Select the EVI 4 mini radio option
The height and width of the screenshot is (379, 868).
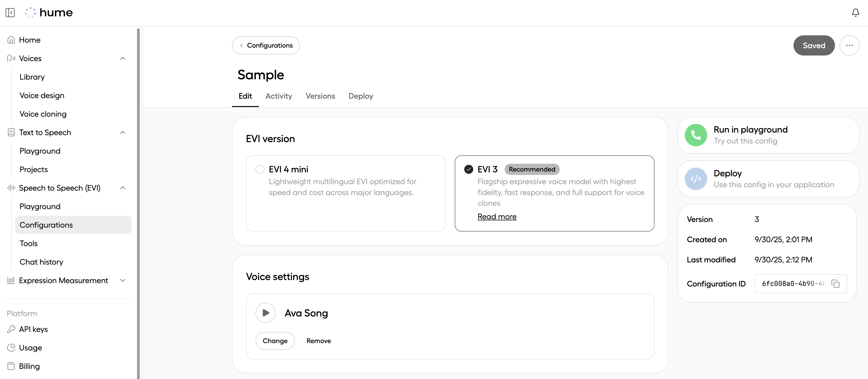[x=260, y=169]
